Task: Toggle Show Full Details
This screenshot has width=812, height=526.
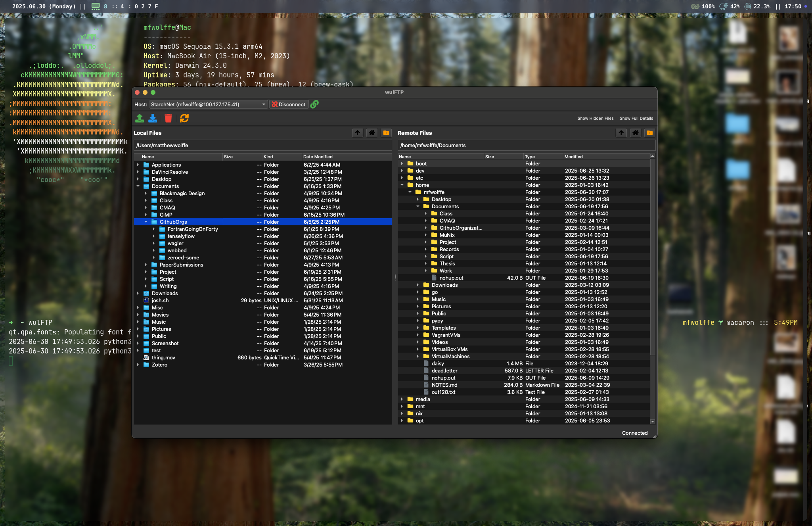Action: [636, 118]
